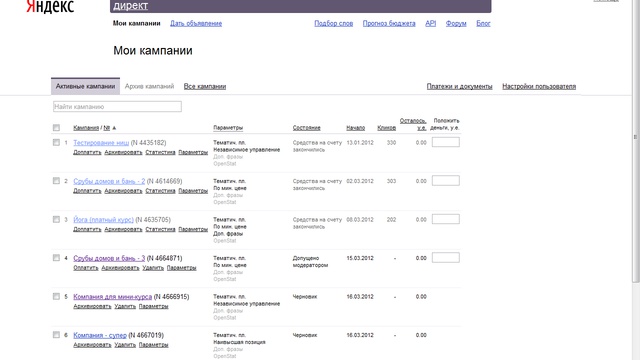
Task: Open Платежи и документы
Action: pos(460,86)
